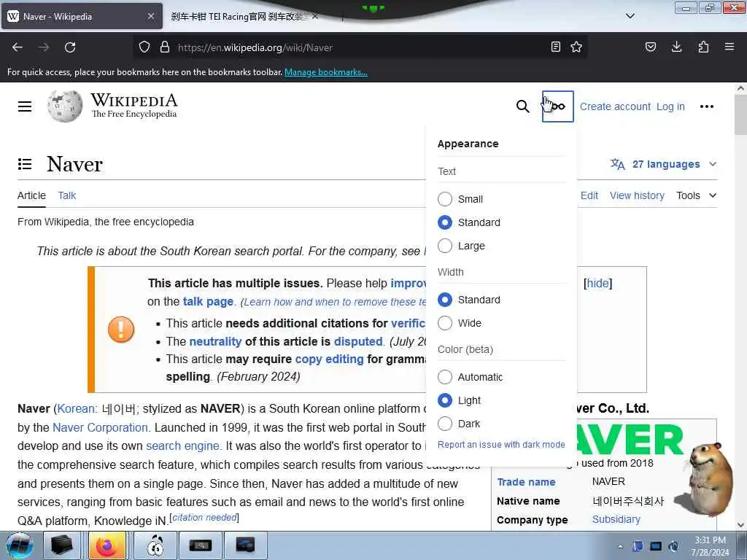Open the personal tools ellipsis menu

(706, 106)
